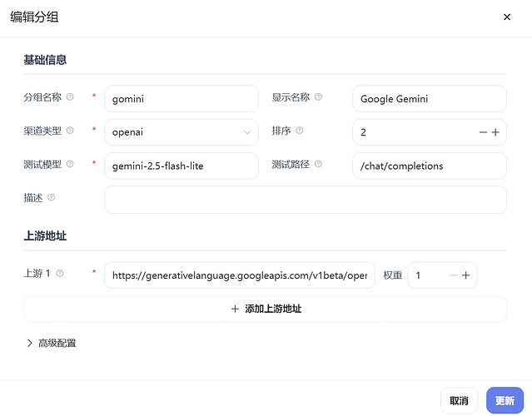Focus the 测试模型 field gemini-2.5-flash-lite
The image size is (532, 416).
point(181,166)
